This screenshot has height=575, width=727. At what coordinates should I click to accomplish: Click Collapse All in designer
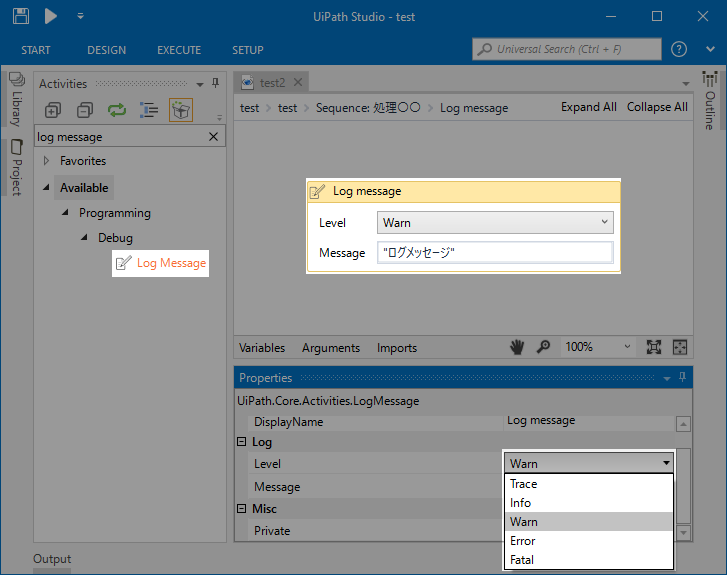tap(657, 107)
